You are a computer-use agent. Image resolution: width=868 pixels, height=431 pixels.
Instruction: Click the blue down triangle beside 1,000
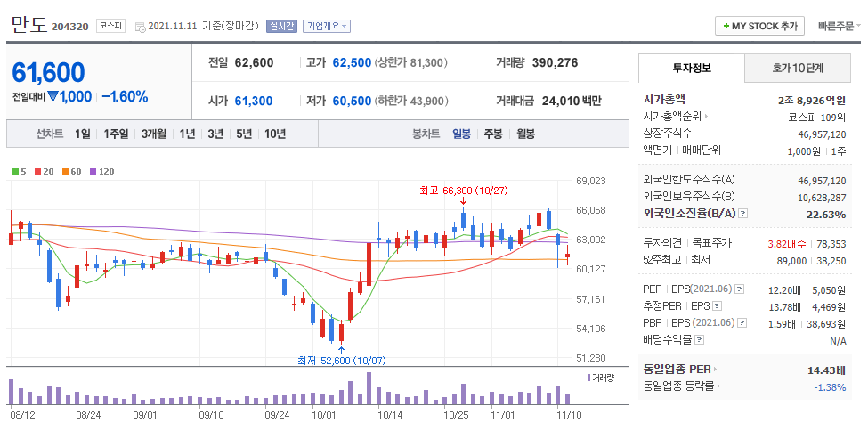pos(53,96)
